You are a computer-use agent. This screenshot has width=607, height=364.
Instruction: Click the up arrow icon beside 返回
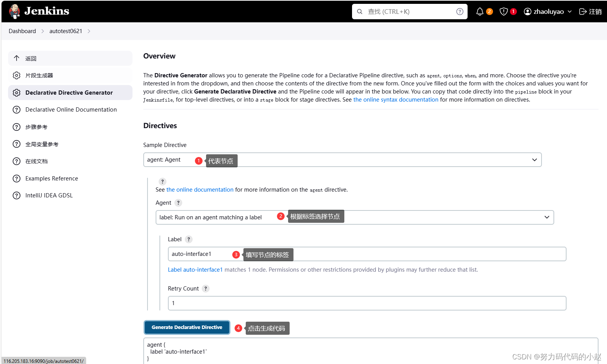17,58
